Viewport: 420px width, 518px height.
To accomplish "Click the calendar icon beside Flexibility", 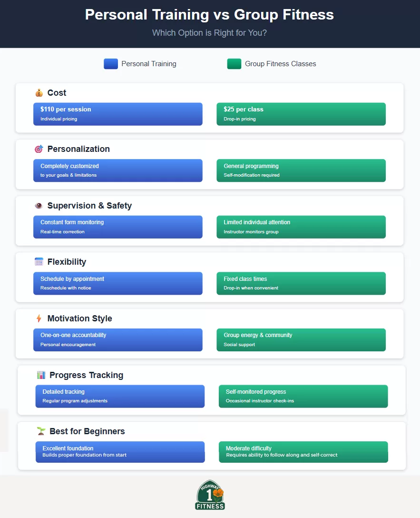I will click(39, 262).
